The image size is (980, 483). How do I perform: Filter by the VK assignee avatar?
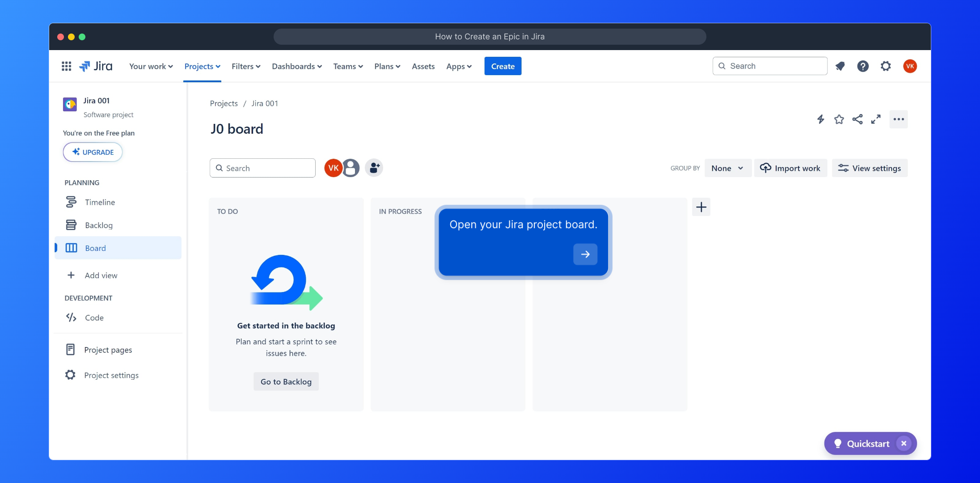pos(333,168)
